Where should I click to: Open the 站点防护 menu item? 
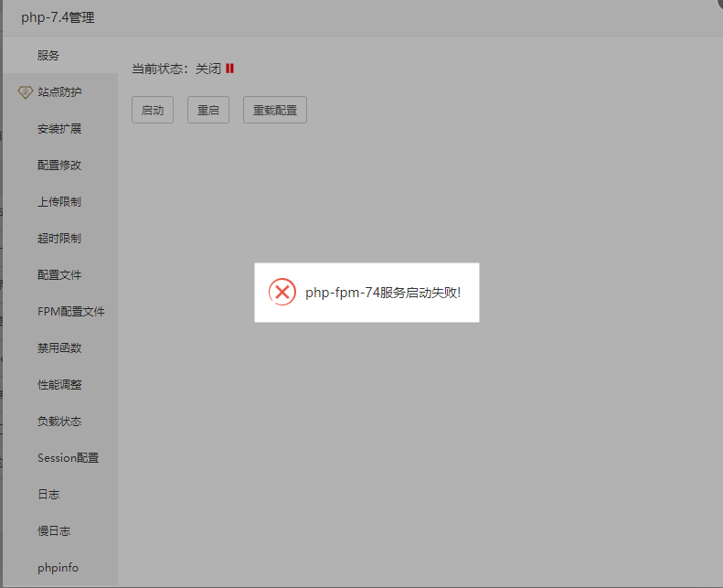click(x=60, y=91)
